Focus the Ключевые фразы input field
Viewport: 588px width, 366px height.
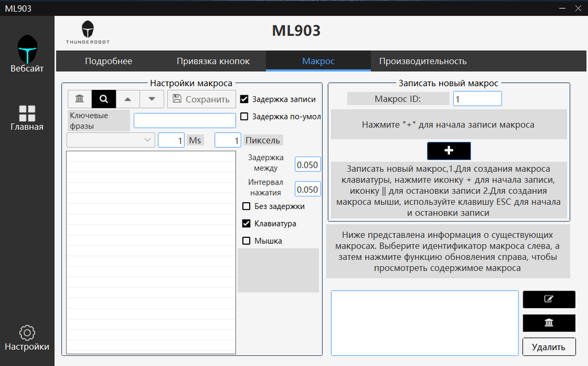click(185, 121)
